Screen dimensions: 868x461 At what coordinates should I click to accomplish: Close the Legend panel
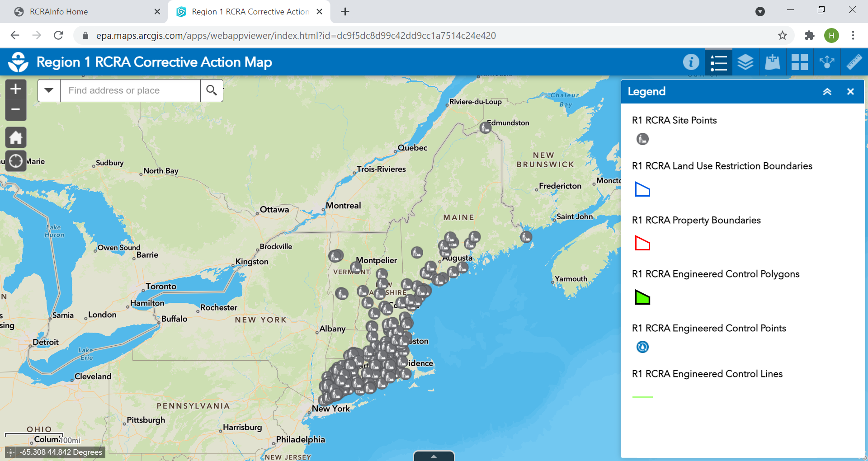(x=850, y=92)
